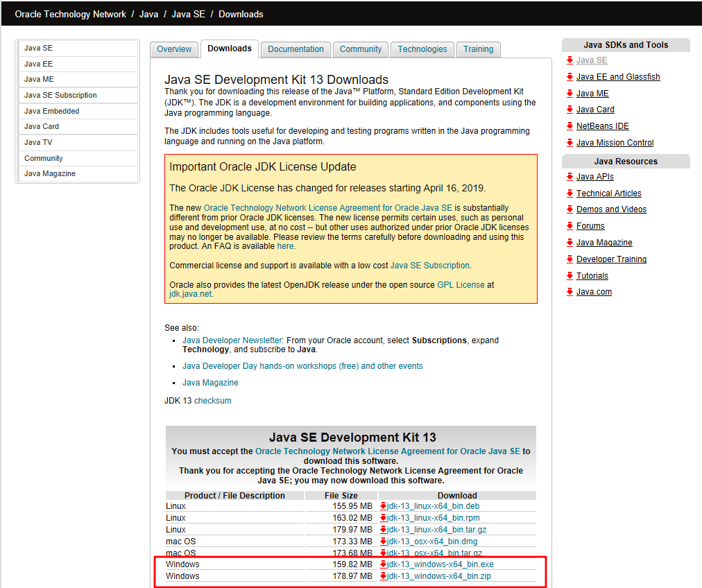Open the JDK 13 checksum link

pyautogui.click(x=213, y=401)
